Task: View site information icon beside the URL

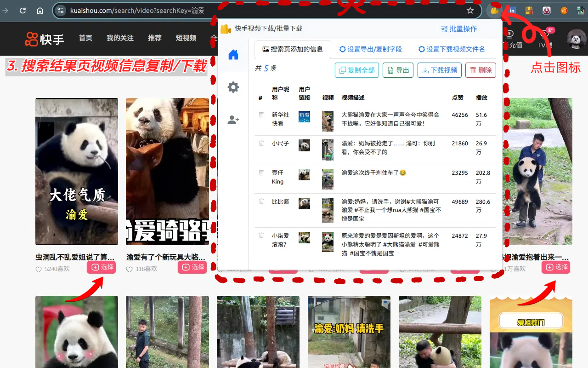Action: [60, 10]
